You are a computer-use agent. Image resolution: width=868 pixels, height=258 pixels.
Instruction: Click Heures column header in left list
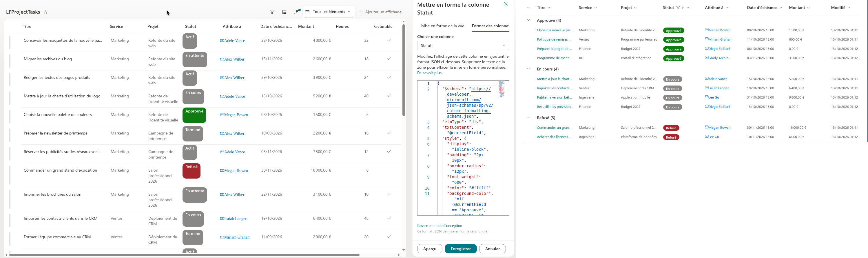[342, 26]
